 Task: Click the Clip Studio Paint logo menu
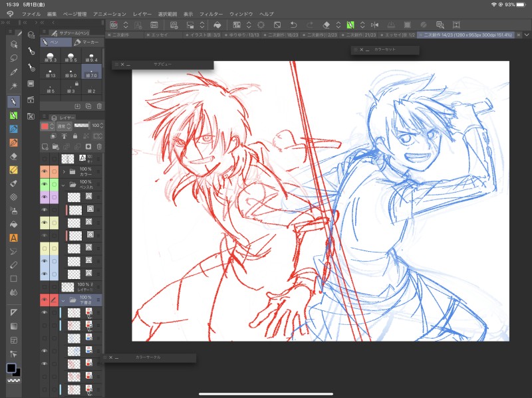tap(10, 14)
